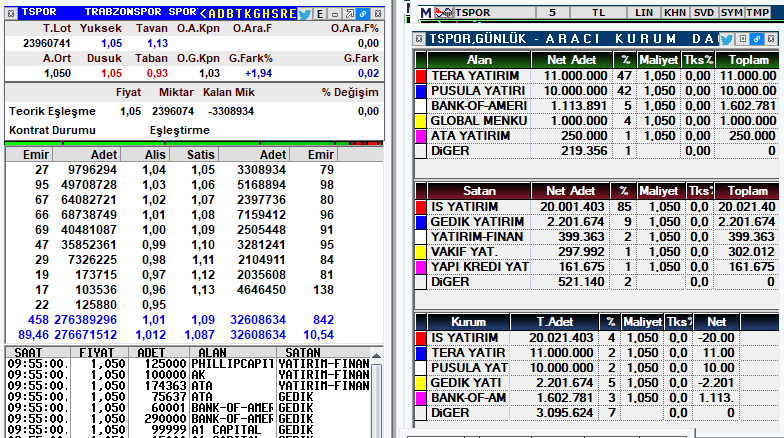
Task: Click blue swatch beside GEDIK YATIRIM in Satan table
Action: coord(421,222)
